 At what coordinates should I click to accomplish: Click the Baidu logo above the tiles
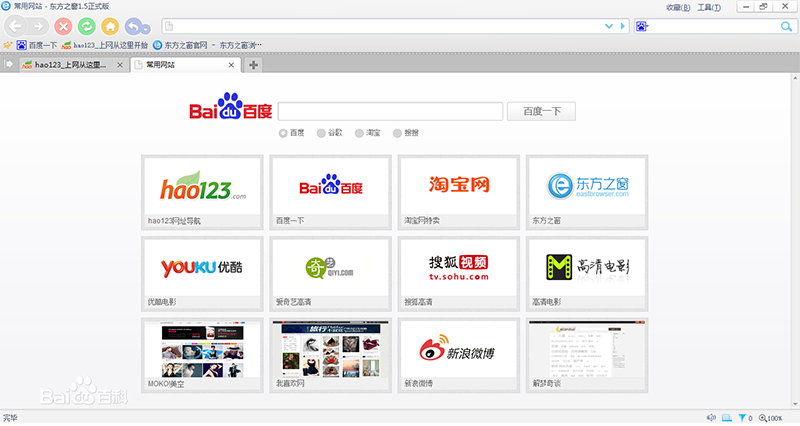tap(231, 107)
